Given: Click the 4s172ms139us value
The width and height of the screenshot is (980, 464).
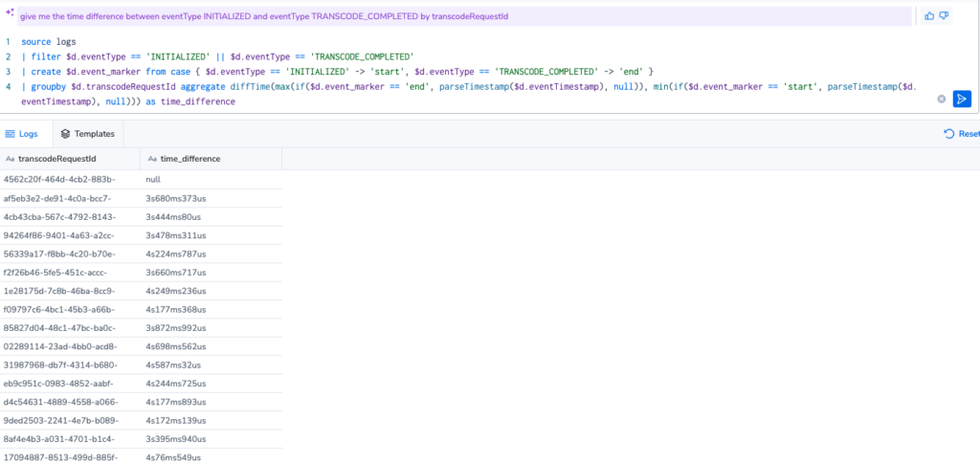Looking at the screenshot, I should [176, 420].
